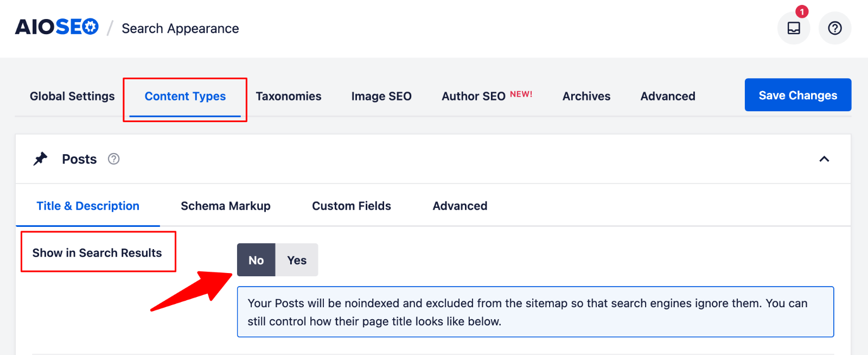Set Show in Search Results to Yes

296,260
